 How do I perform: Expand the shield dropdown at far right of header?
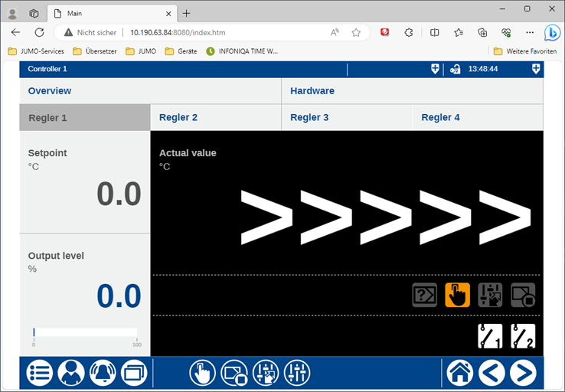(x=536, y=69)
